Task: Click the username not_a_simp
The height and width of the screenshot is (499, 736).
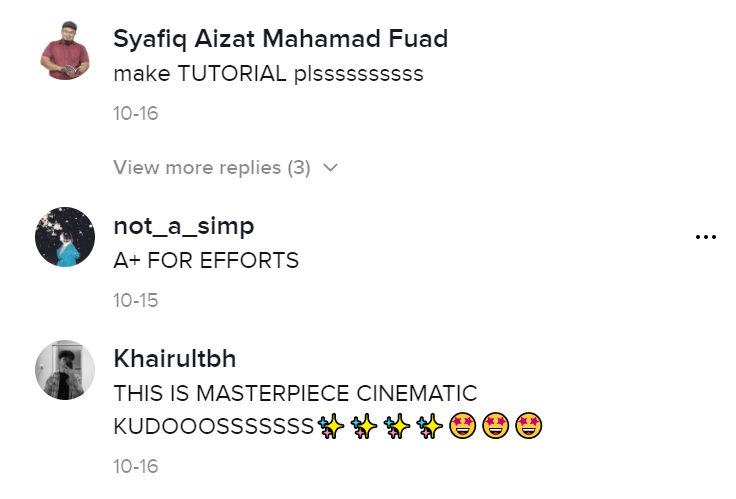Action: [184, 226]
